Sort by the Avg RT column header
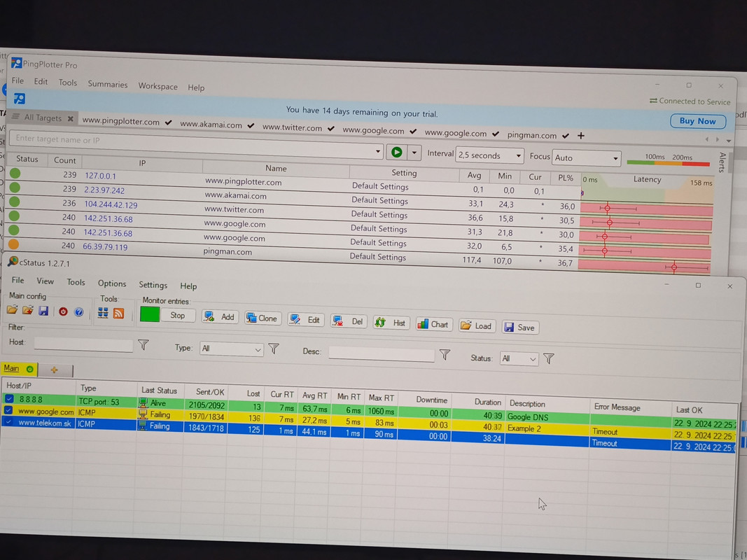 coord(314,395)
